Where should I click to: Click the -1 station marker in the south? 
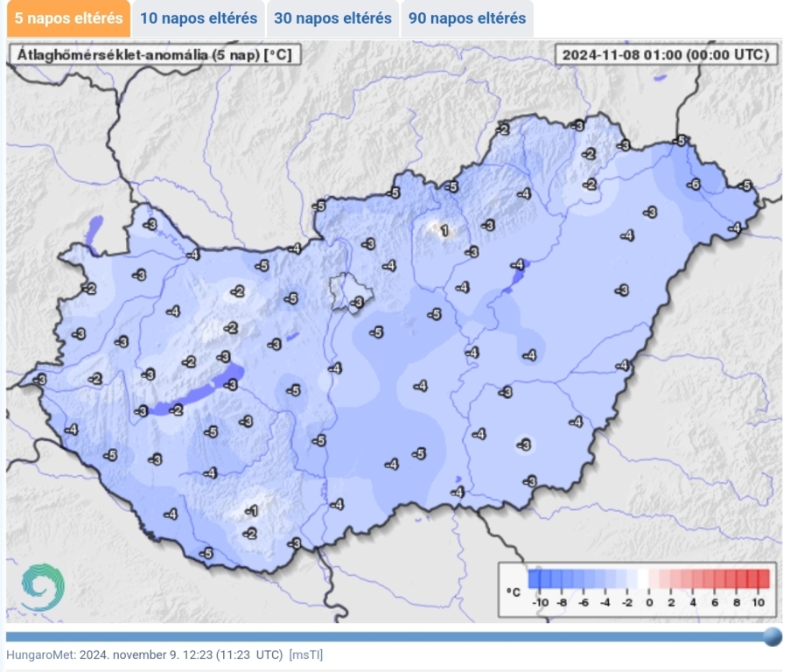252,511
